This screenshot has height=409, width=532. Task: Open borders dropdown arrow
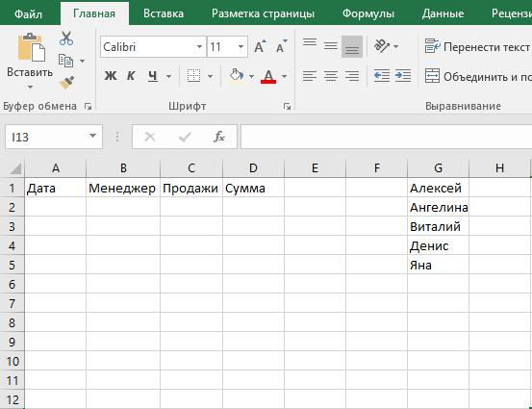[x=210, y=76]
